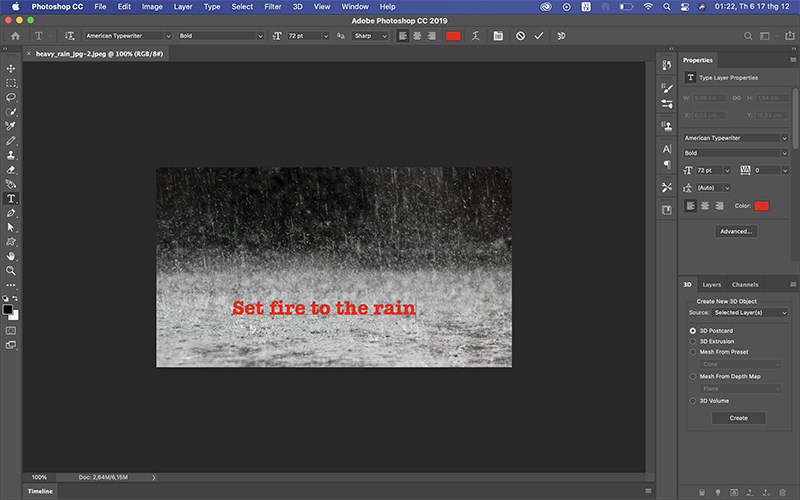Select 3D Postcard radio option
Screen dimensions: 800x500
(x=693, y=331)
